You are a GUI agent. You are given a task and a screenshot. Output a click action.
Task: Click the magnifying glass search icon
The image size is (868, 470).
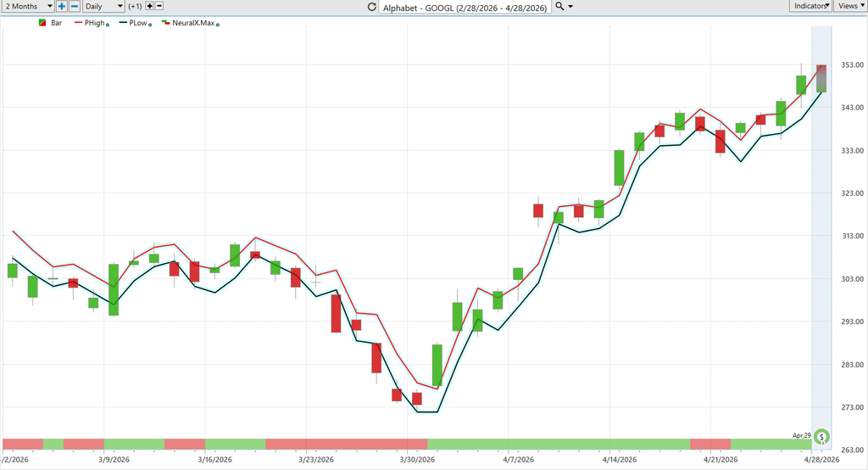click(559, 6)
